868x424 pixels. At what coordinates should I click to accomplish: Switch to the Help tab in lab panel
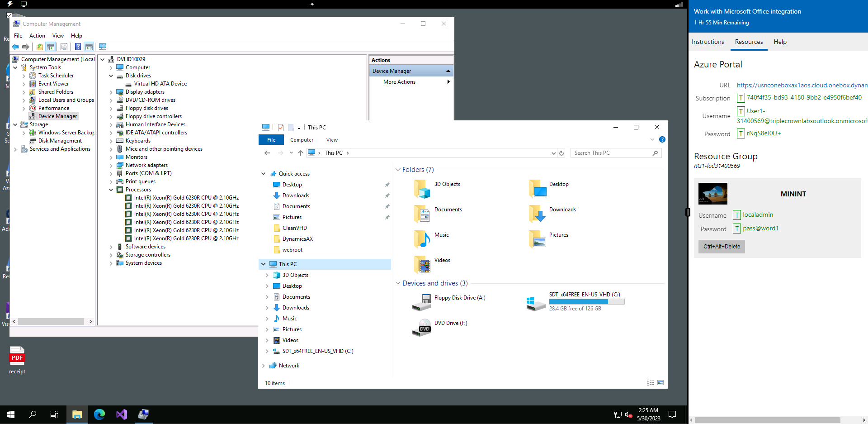(x=780, y=42)
